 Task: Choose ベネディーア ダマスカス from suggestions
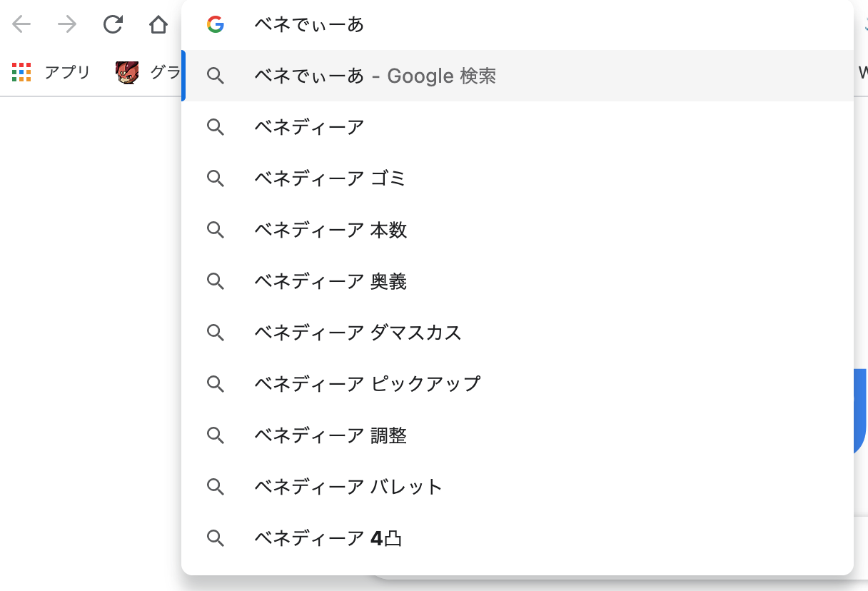pos(358,333)
